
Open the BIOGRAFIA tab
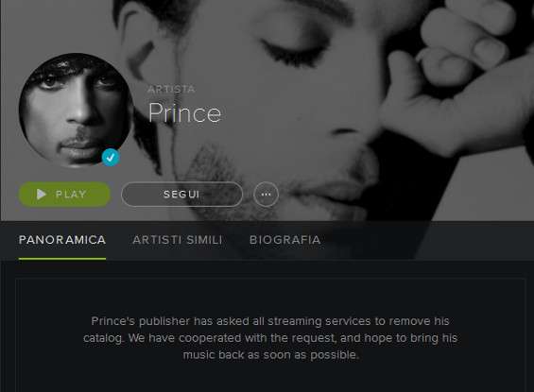tap(285, 240)
